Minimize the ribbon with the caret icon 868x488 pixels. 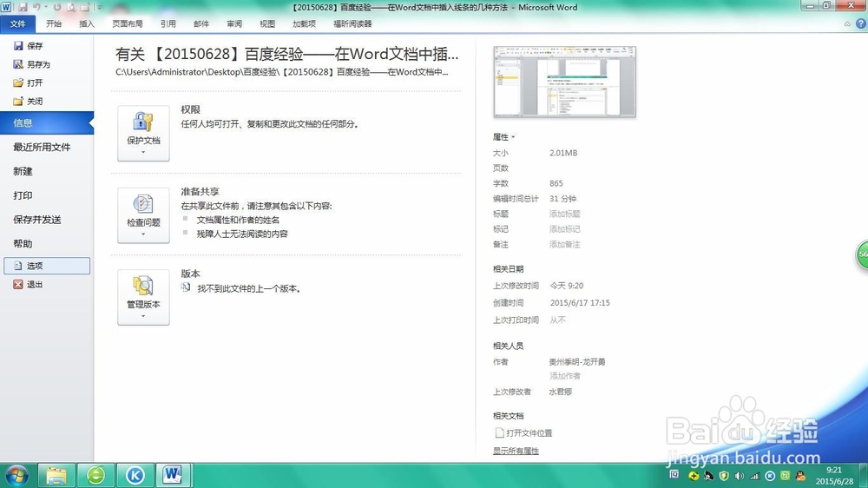(847, 23)
